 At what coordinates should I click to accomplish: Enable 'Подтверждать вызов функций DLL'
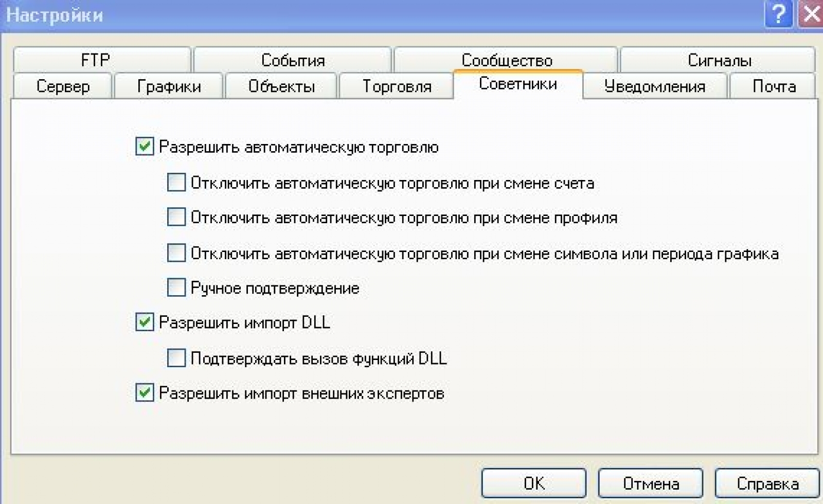click(x=176, y=358)
